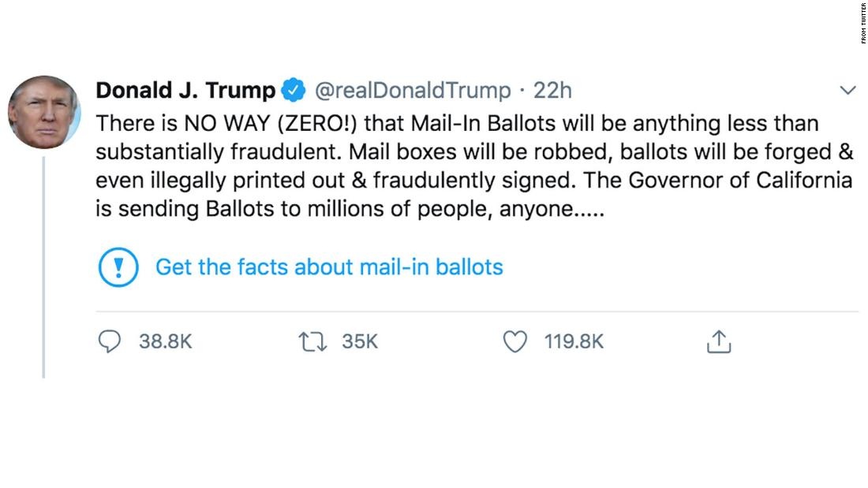The width and height of the screenshot is (868, 488).
Task: Expand the tweet options chevron menu
Action: pos(847,91)
